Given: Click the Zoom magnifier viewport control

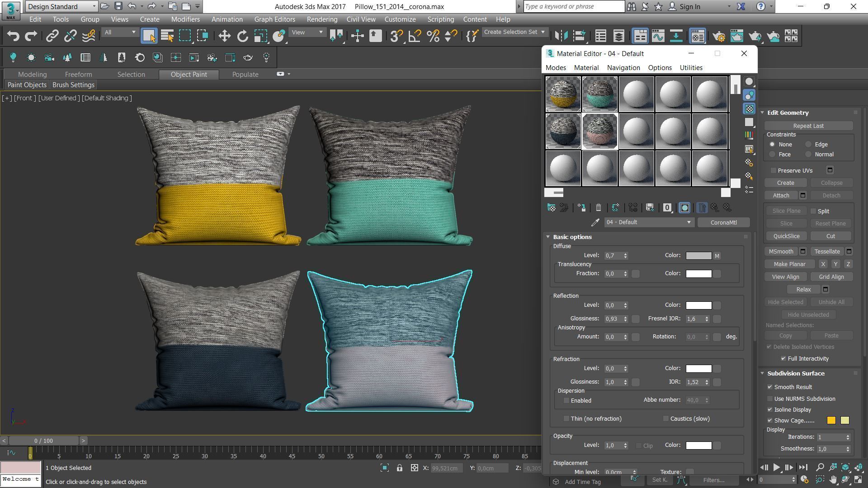Looking at the screenshot, I should pyautogui.click(x=820, y=468).
